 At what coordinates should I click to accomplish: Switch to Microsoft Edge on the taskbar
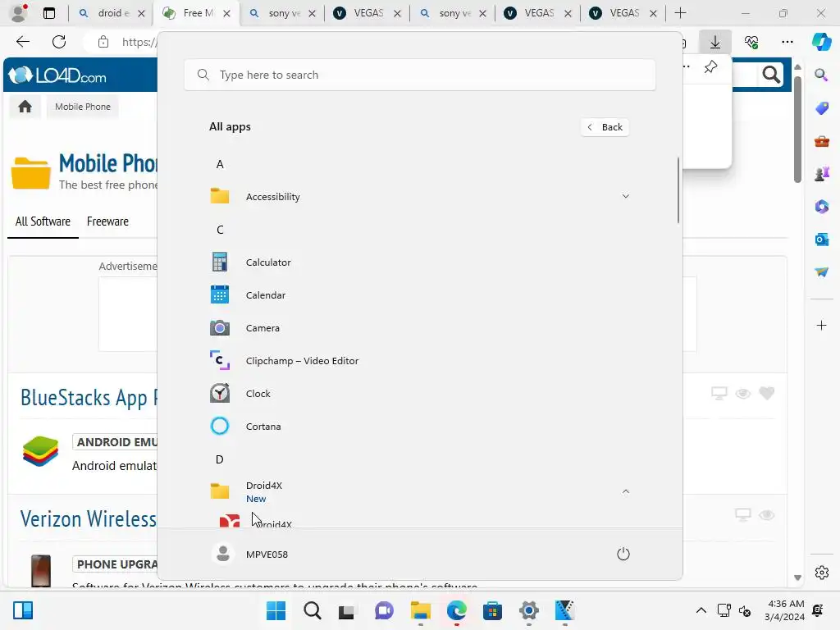click(x=456, y=610)
